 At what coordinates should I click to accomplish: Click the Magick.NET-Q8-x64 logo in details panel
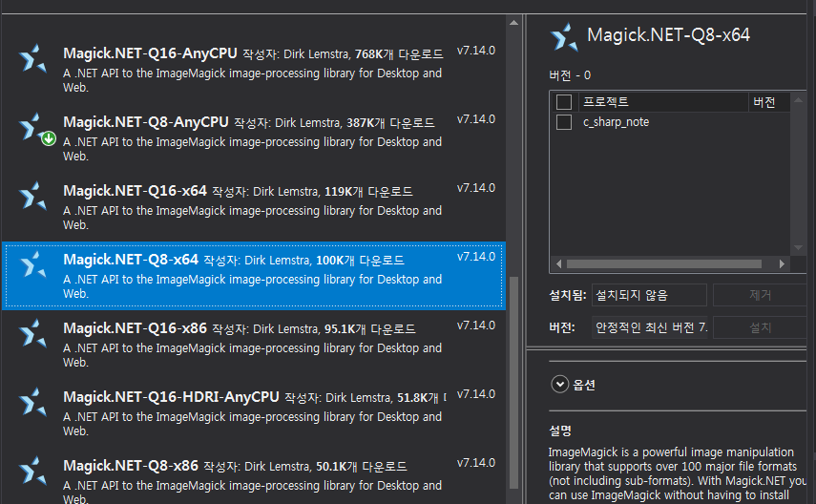tap(564, 37)
